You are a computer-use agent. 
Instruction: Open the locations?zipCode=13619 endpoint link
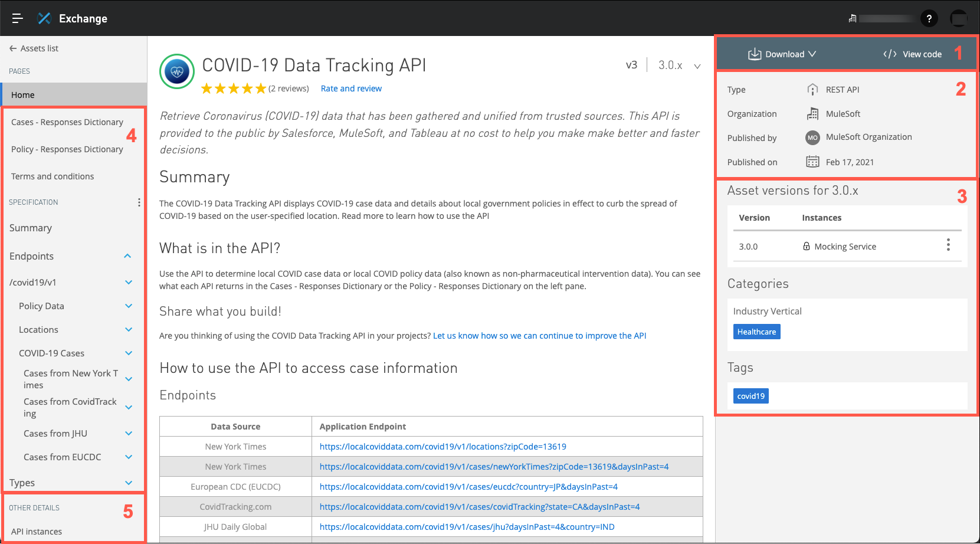click(x=443, y=447)
